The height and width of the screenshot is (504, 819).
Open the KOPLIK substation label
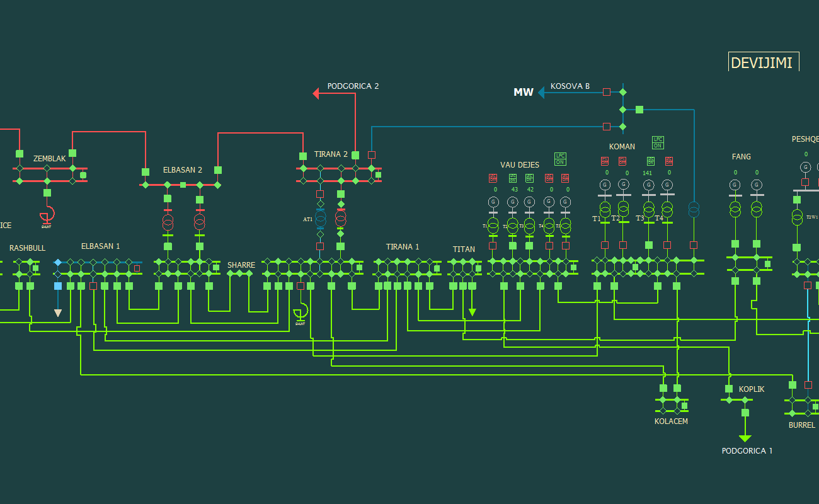pyautogui.click(x=751, y=389)
